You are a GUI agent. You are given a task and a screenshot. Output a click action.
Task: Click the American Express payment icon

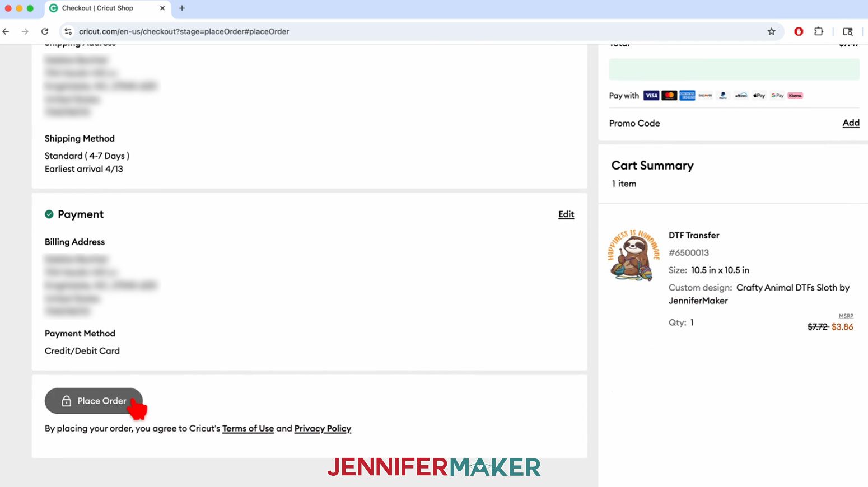(687, 96)
